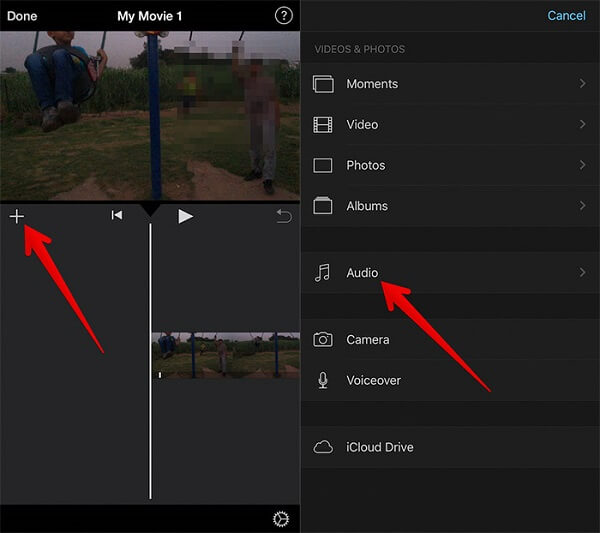Open the Albums row
The height and width of the screenshot is (533, 600).
point(450,206)
